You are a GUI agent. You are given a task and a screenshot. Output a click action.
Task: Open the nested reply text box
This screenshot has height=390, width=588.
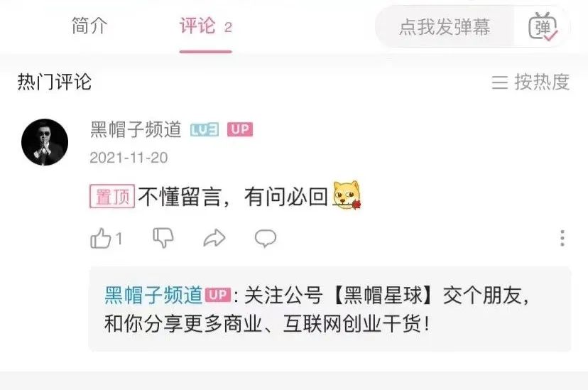coord(330,309)
